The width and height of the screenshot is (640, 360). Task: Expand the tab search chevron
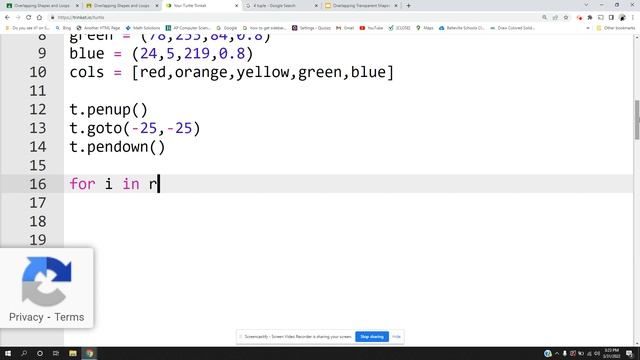[x=586, y=5]
